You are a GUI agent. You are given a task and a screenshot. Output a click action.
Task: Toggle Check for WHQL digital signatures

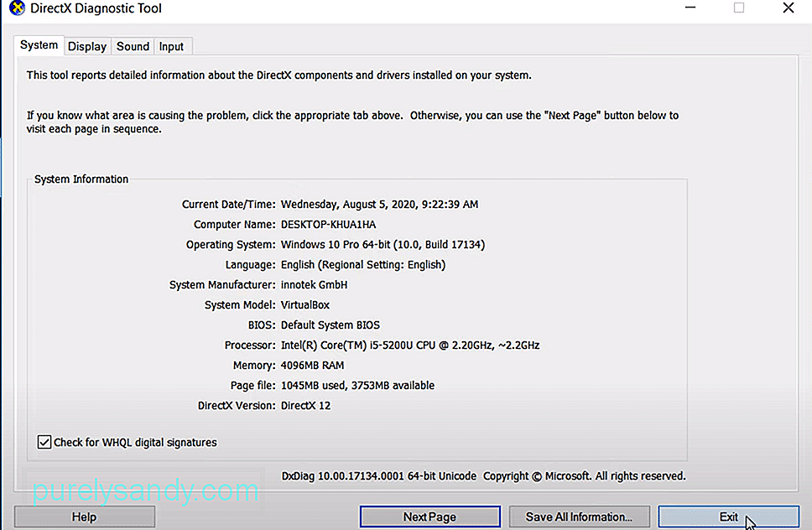coord(44,442)
